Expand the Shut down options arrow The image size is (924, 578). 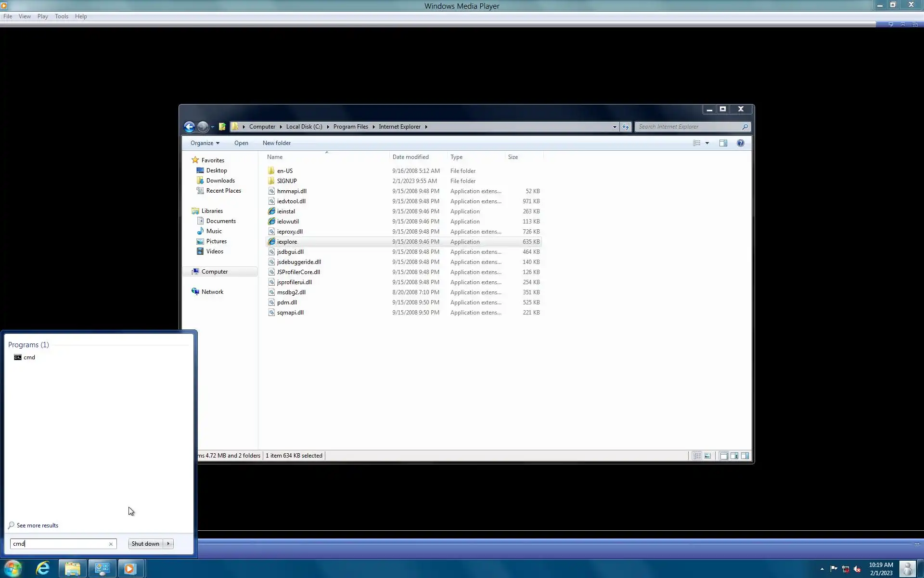pyautogui.click(x=168, y=544)
